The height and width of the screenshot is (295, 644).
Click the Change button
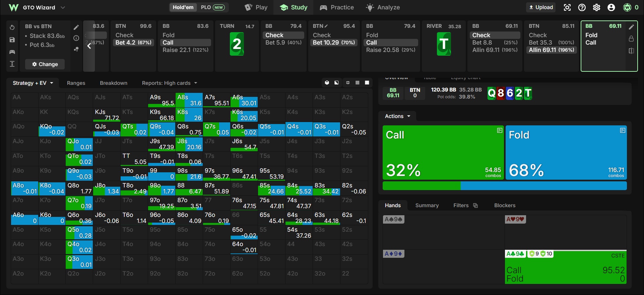point(45,64)
